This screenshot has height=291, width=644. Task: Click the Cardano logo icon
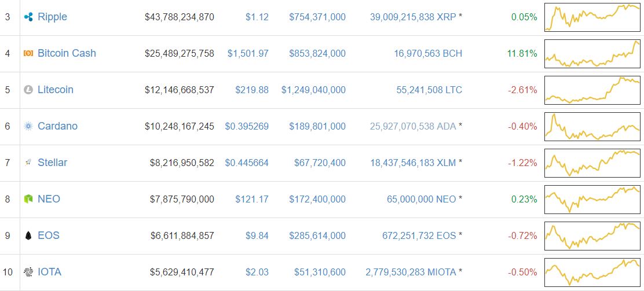pos(28,126)
